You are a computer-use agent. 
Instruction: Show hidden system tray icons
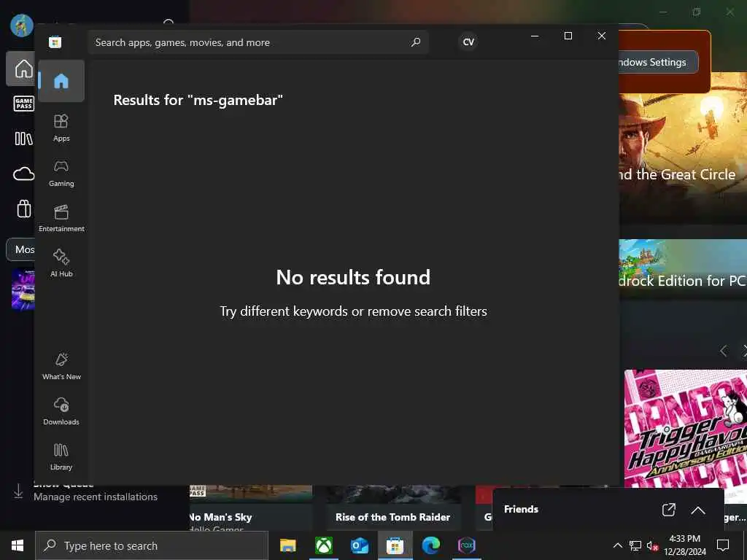[x=617, y=545]
